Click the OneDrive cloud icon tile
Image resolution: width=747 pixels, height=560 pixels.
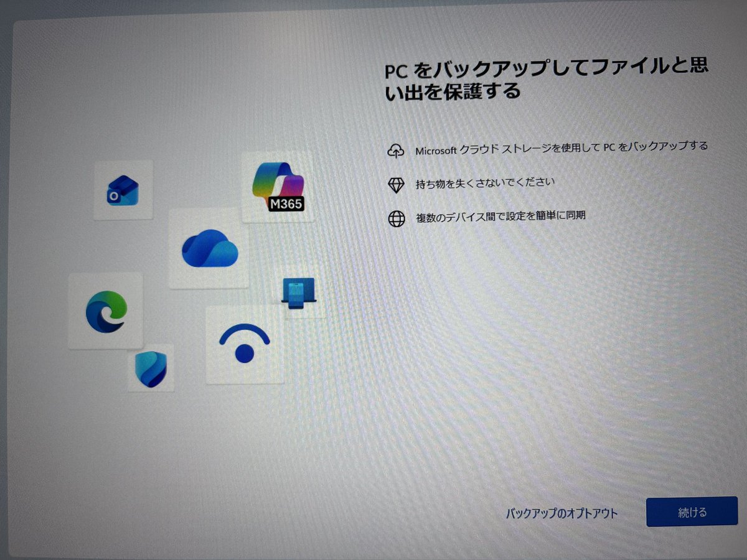point(209,248)
